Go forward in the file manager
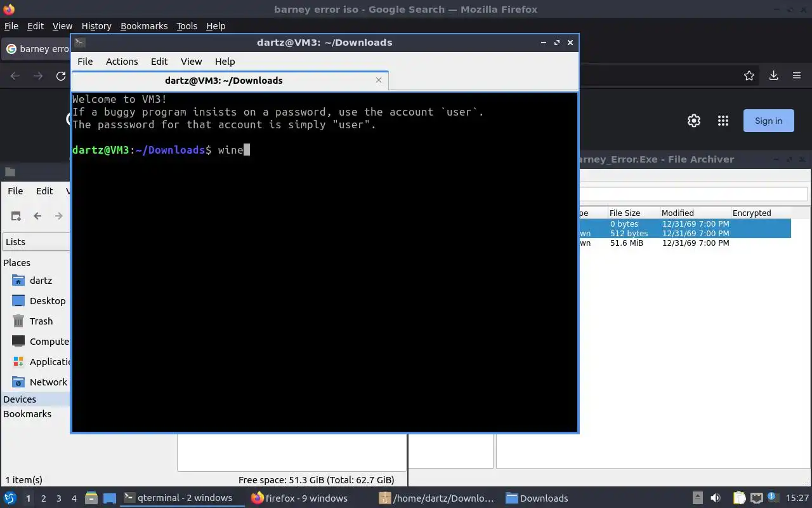 pos(58,216)
